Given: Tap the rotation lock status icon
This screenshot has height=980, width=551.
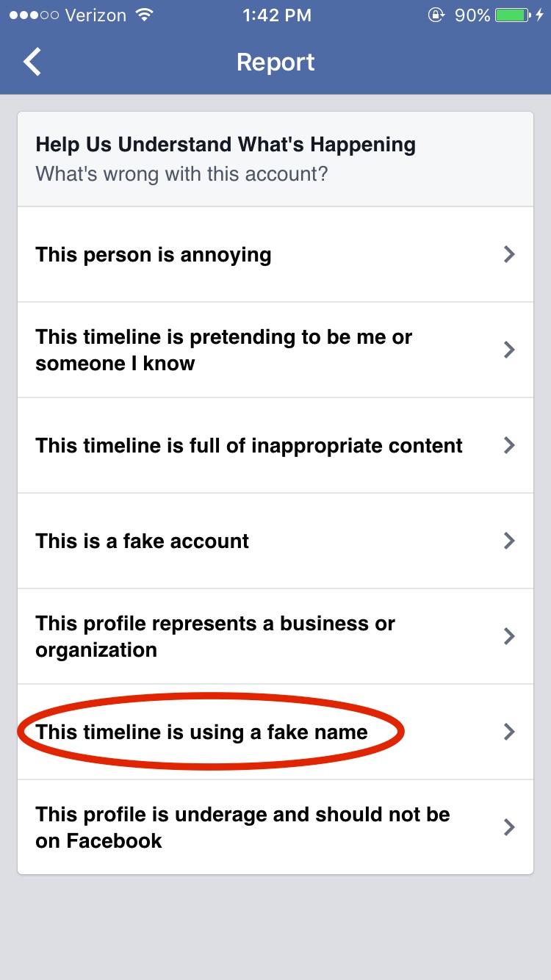Looking at the screenshot, I should (436, 15).
